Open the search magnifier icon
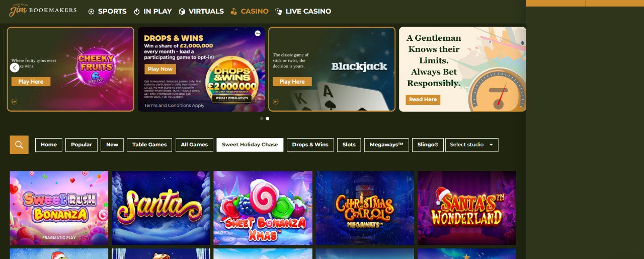The width and height of the screenshot is (644, 259). pyautogui.click(x=19, y=145)
